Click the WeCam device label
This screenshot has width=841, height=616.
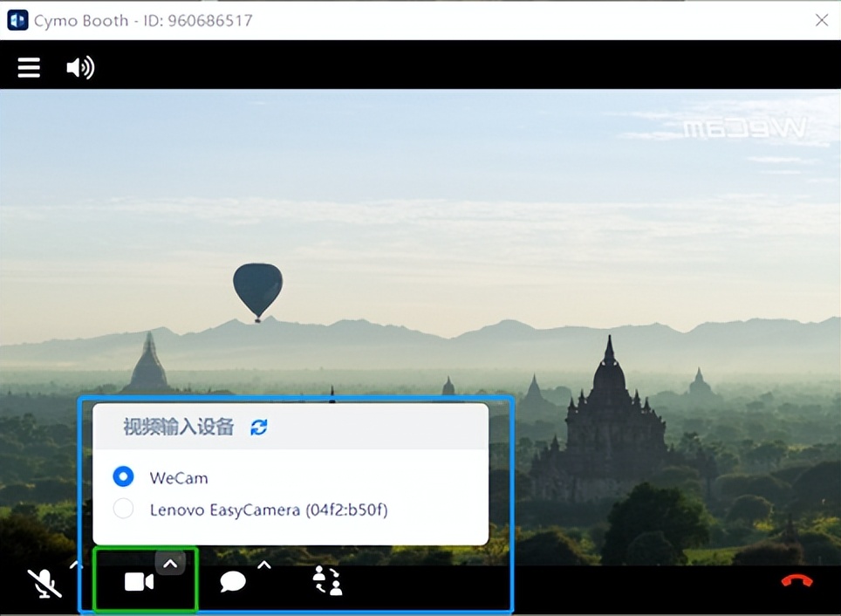[179, 477]
